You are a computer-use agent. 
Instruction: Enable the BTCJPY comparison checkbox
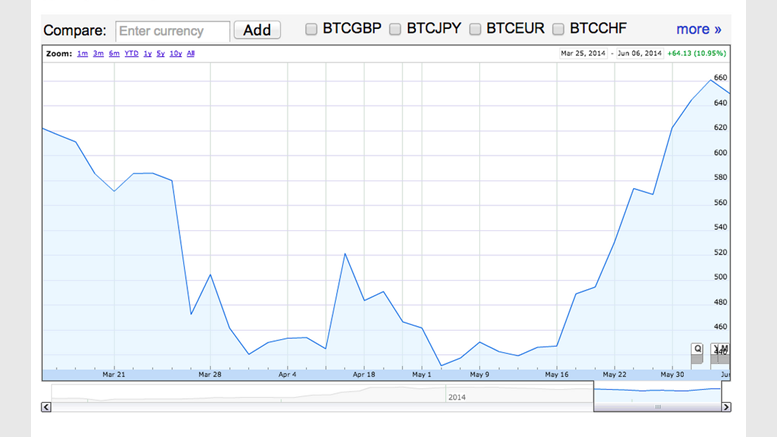point(395,29)
